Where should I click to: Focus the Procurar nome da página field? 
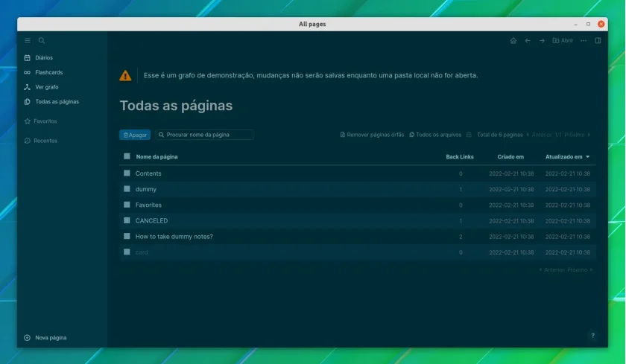[204, 135]
